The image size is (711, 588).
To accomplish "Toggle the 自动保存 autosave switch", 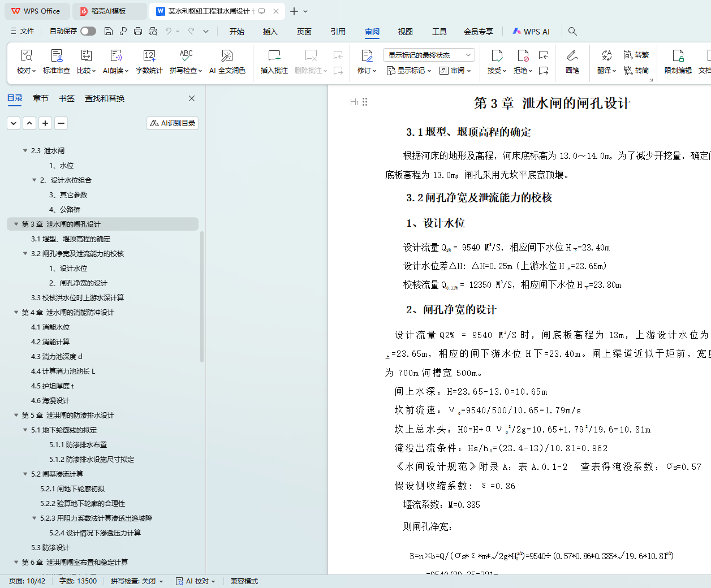I will (x=88, y=31).
